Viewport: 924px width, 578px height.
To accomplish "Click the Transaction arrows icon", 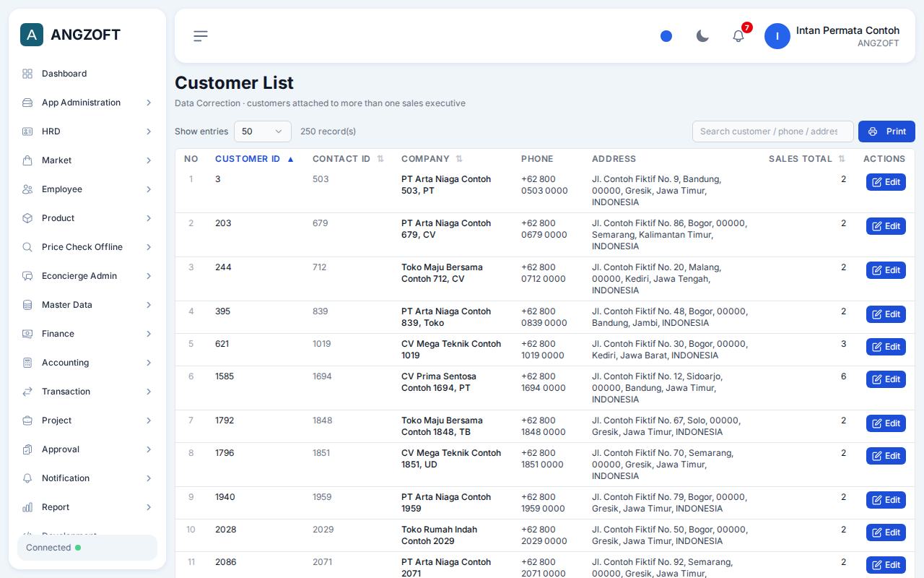I will point(27,392).
